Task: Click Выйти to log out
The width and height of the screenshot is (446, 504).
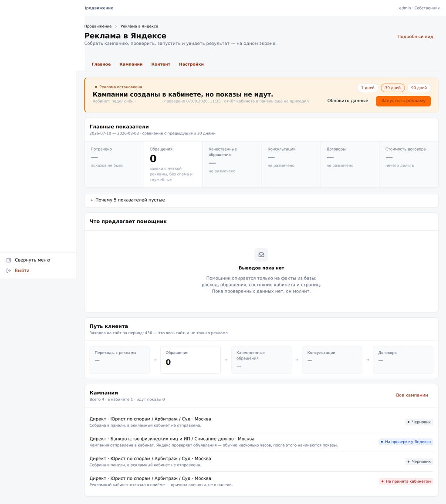Action: pyautogui.click(x=22, y=271)
